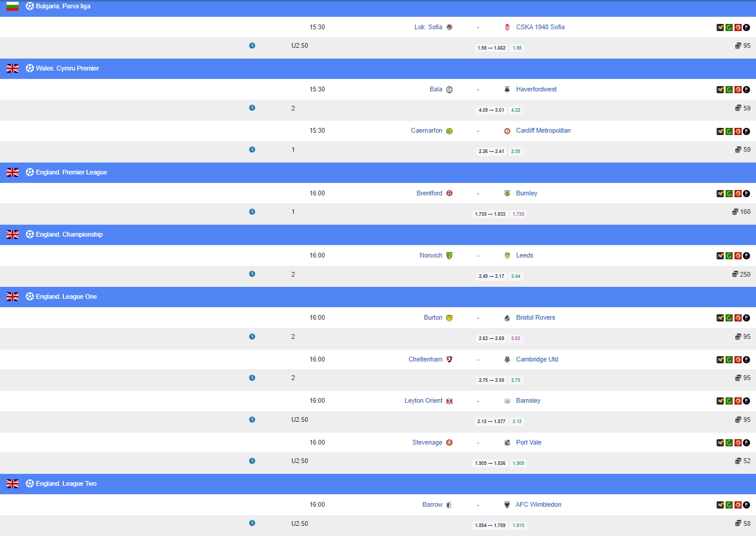Click odds movement 2.75 — 2.58
The image size is (756, 536).
[x=491, y=380]
